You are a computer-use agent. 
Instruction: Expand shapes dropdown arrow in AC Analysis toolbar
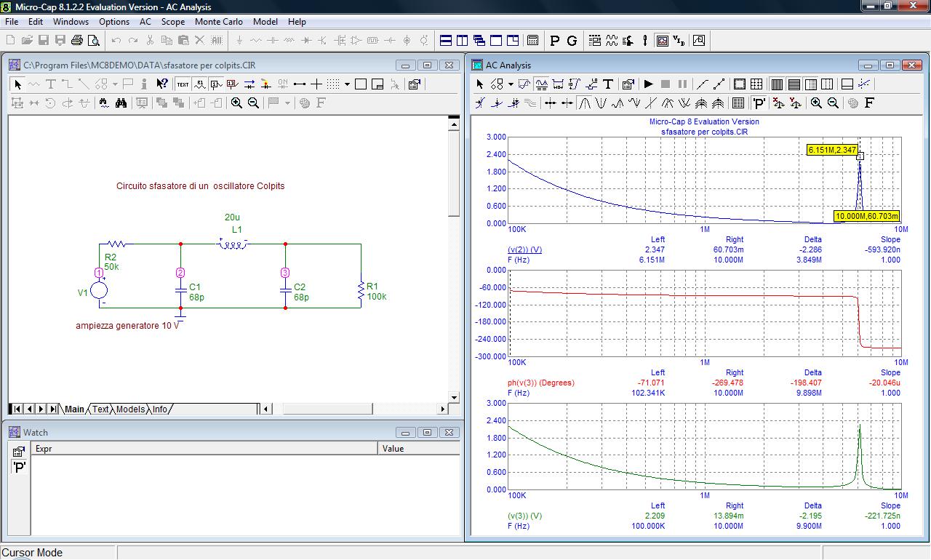(511, 84)
